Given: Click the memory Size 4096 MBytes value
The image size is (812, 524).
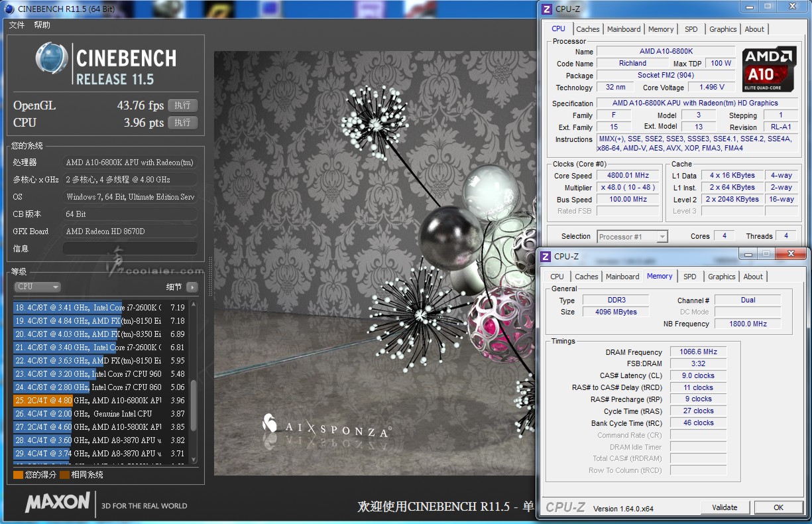Looking at the screenshot, I should pyautogui.click(x=616, y=312).
